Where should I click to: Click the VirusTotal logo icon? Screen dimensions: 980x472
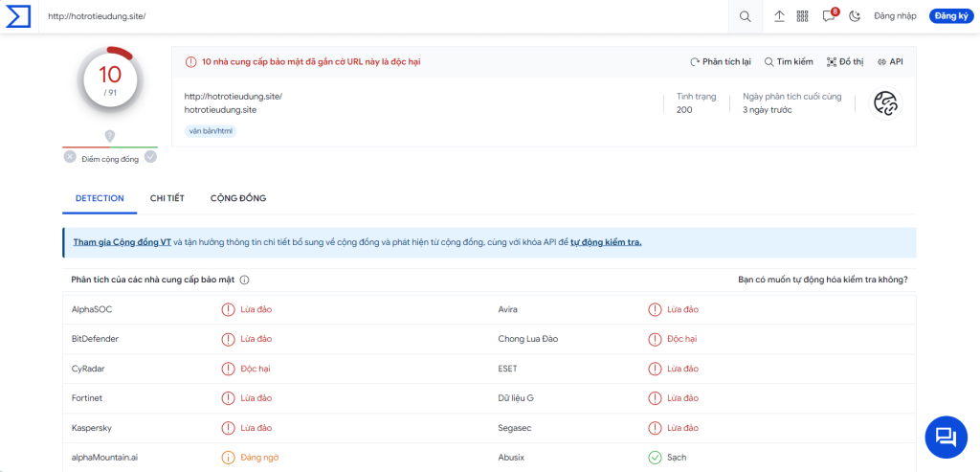(x=18, y=16)
